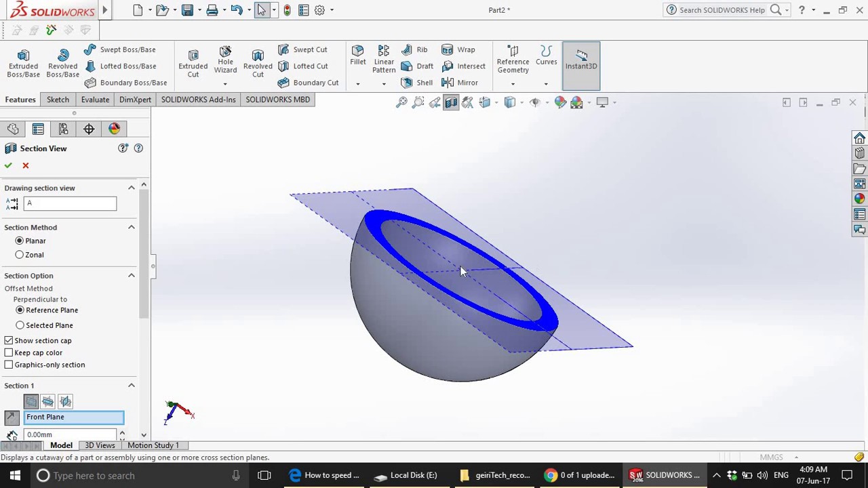Viewport: 868px width, 488px height.
Task: Choose the Mirror feature
Action: click(x=460, y=83)
